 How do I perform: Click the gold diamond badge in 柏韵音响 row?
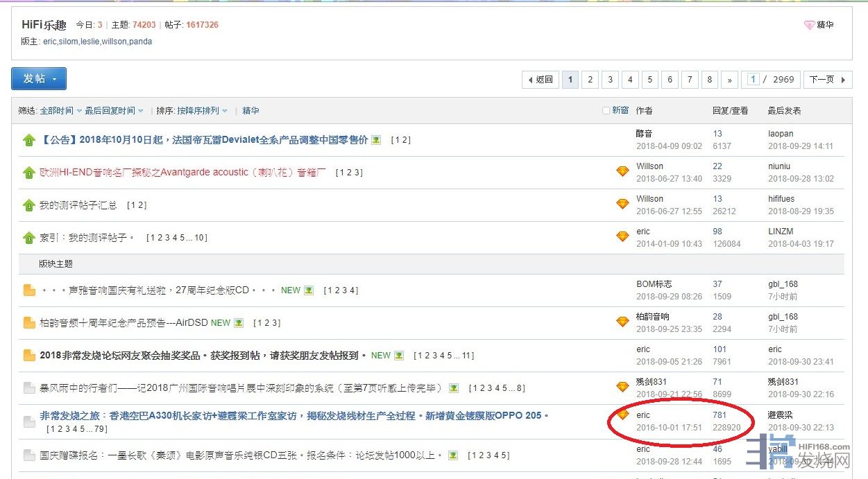point(622,322)
